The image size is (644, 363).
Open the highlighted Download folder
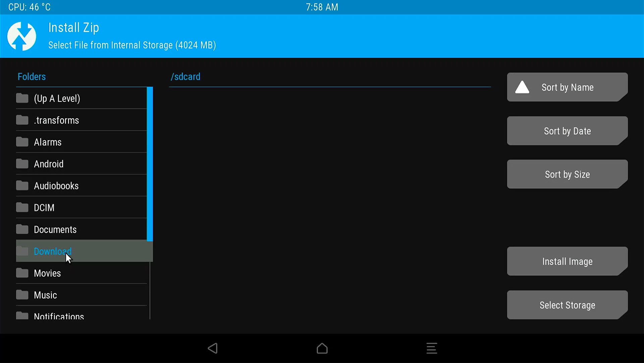tap(53, 251)
